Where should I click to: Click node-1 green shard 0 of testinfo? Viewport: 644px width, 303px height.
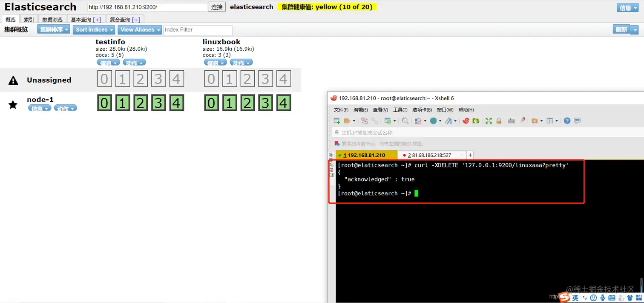105,103
